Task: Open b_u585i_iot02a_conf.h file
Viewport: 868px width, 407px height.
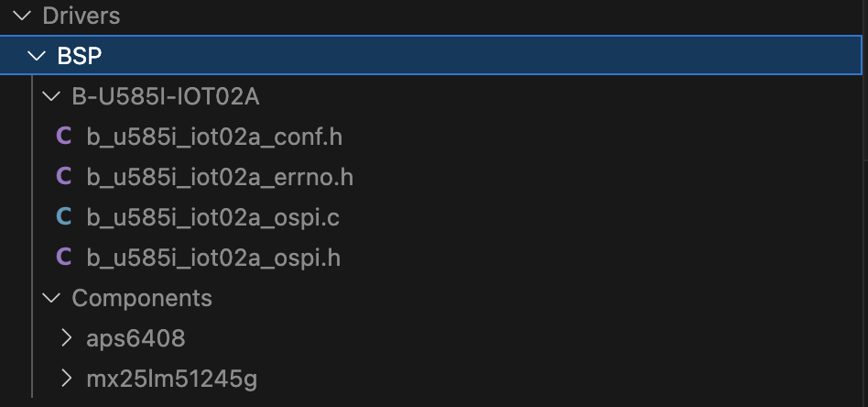Action: pyautogui.click(x=214, y=137)
